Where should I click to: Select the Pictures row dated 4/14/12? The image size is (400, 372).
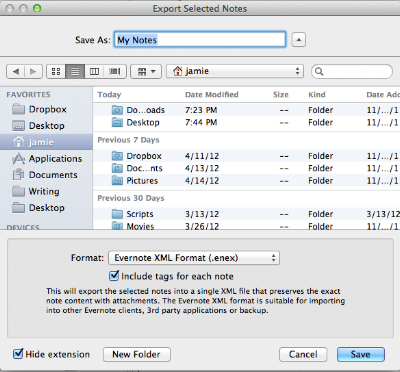pos(246,180)
